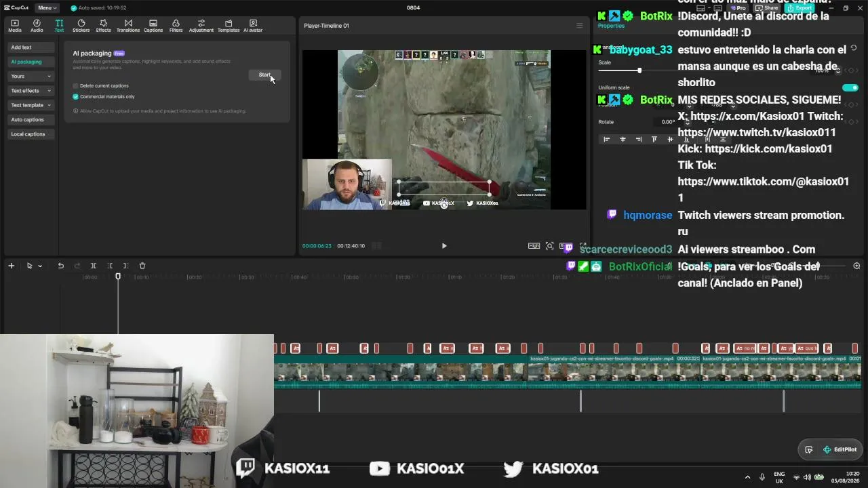Zoom in on the timeline
This screenshot has width=868, height=488.
(856, 266)
